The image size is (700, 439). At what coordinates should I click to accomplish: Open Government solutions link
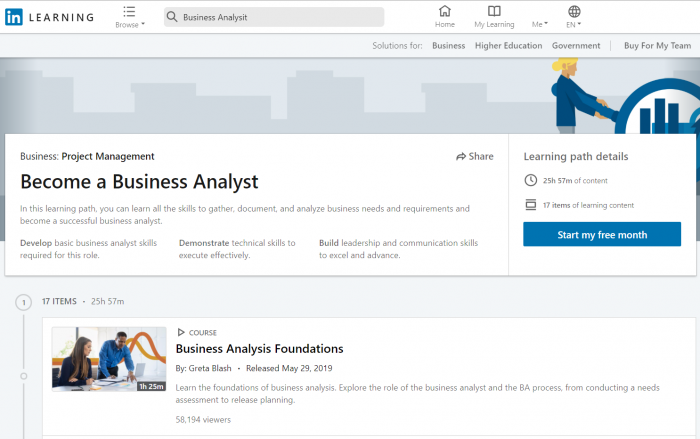pyautogui.click(x=576, y=45)
